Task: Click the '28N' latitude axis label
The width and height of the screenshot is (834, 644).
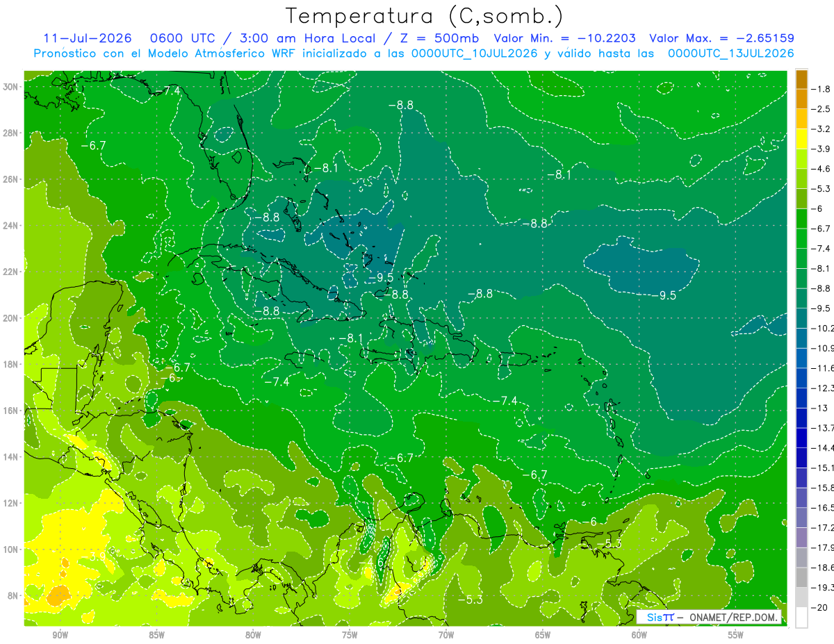Action: point(11,133)
